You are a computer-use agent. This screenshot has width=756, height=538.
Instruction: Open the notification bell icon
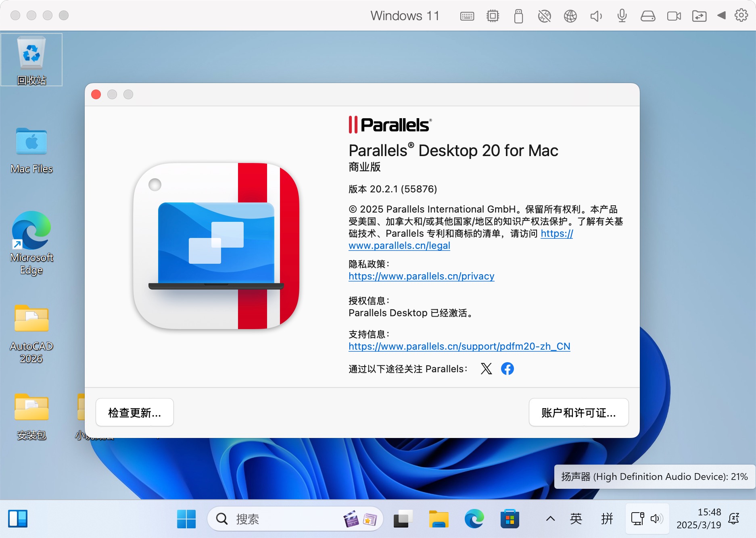pyautogui.click(x=734, y=519)
